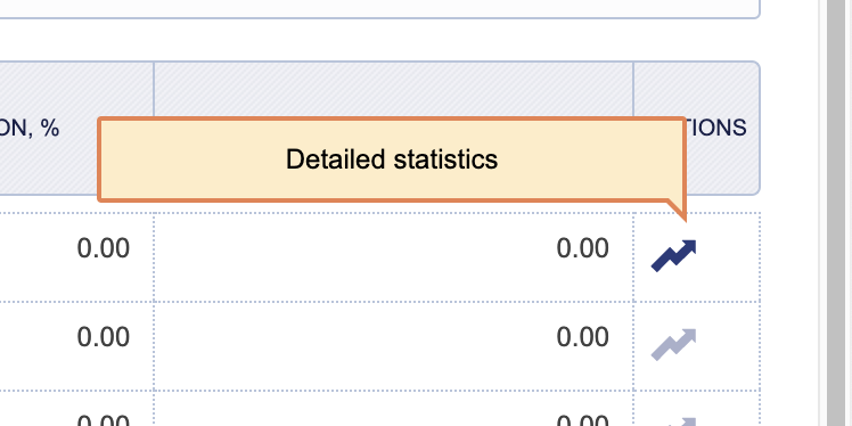Select first-row 0.00 in the percent column

pos(103,248)
